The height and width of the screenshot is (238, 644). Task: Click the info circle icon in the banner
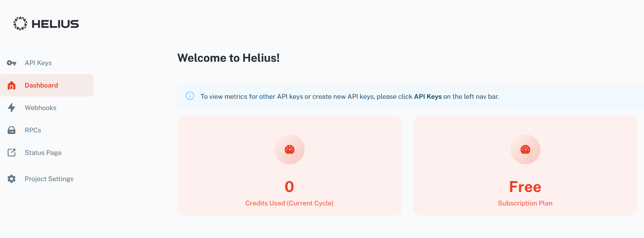[x=190, y=96]
